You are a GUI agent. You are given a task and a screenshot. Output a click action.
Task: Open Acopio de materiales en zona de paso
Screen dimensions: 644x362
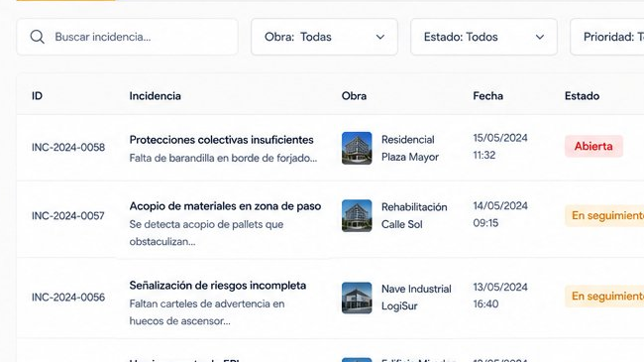tap(225, 206)
